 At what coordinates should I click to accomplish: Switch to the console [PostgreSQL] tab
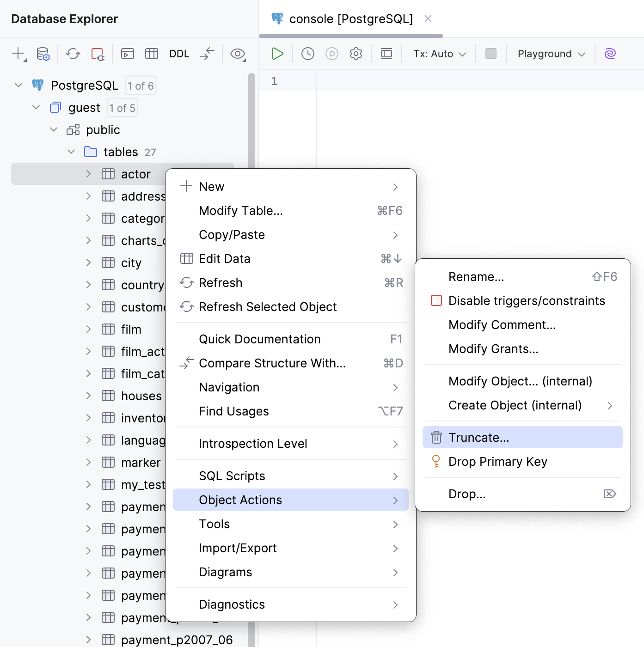point(350,18)
